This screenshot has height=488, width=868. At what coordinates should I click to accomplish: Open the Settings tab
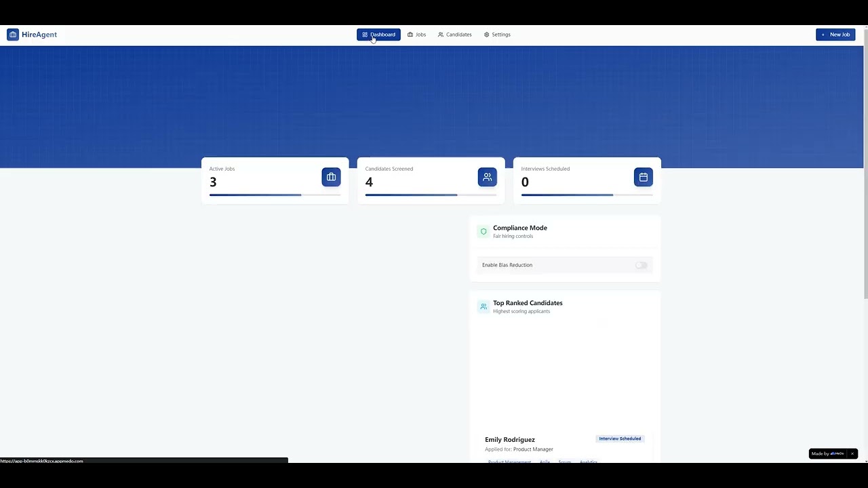[x=497, y=35]
